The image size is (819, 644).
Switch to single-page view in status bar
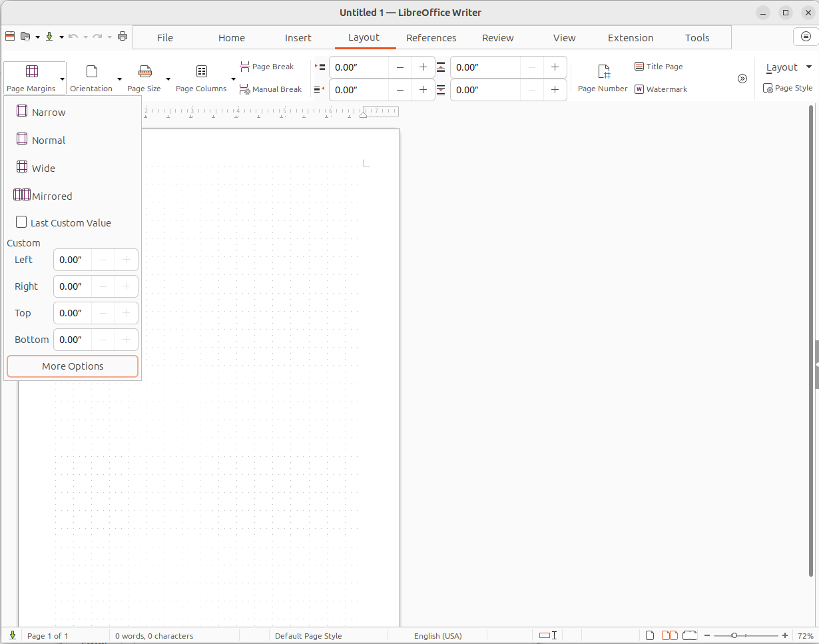tap(650, 635)
